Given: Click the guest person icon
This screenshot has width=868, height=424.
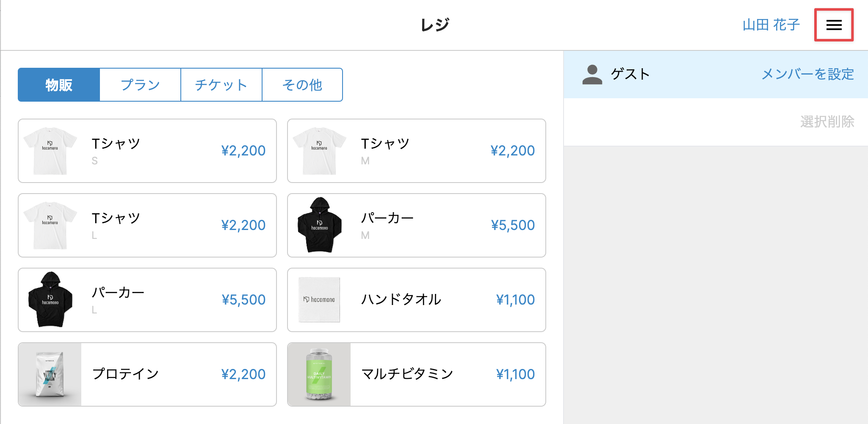Looking at the screenshot, I should pos(592,75).
